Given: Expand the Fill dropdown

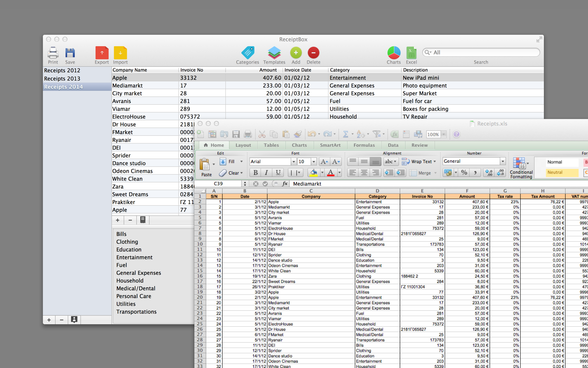Looking at the screenshot, I should coord(241,162).
